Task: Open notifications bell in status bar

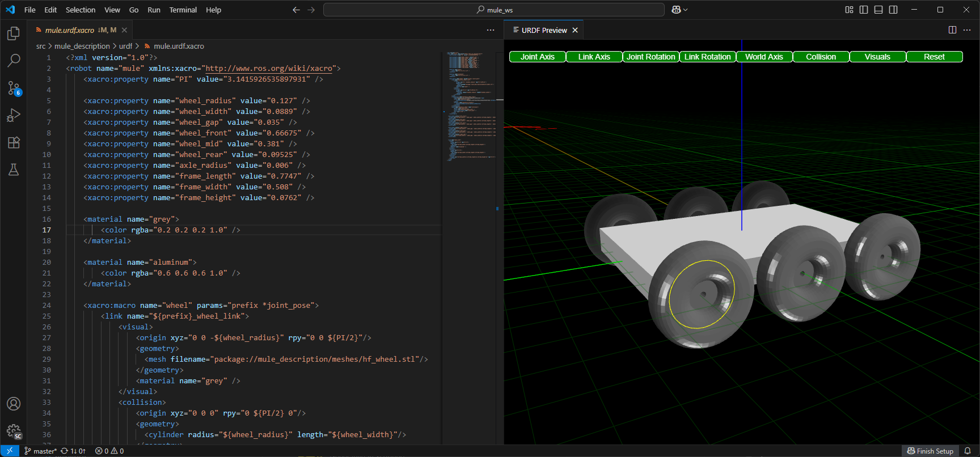Action: pos(968,451)
